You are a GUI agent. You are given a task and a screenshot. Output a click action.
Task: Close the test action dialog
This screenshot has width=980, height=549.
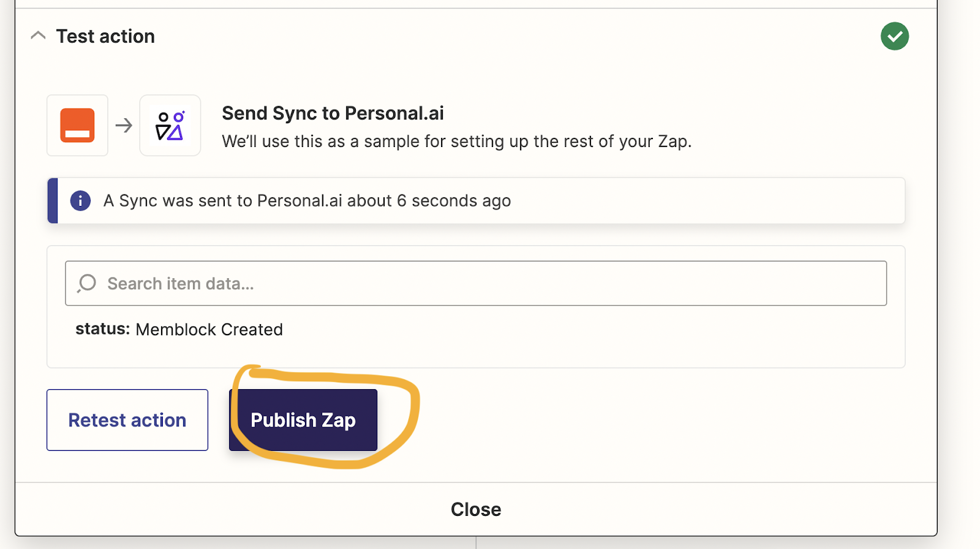tap(476, 509)
